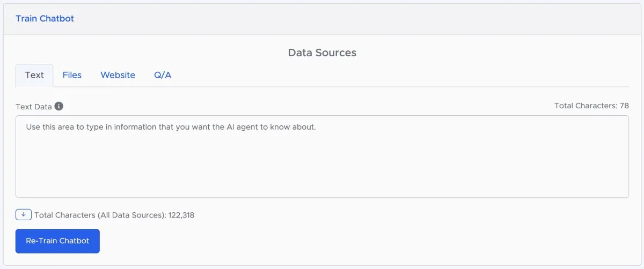The width and height of the screenshot is (644, 269).
Task: Select the Website tab
Action: [118, 76]
